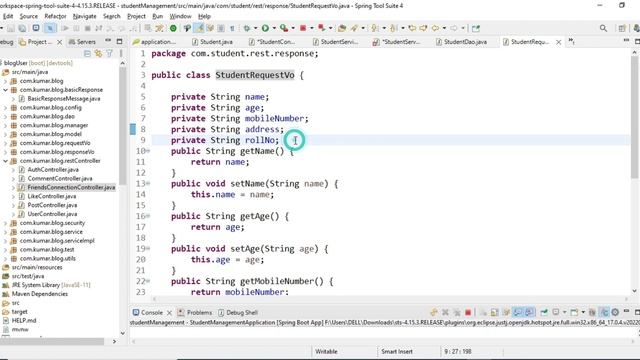Expand the com.kumar.blog.config package

5,108
